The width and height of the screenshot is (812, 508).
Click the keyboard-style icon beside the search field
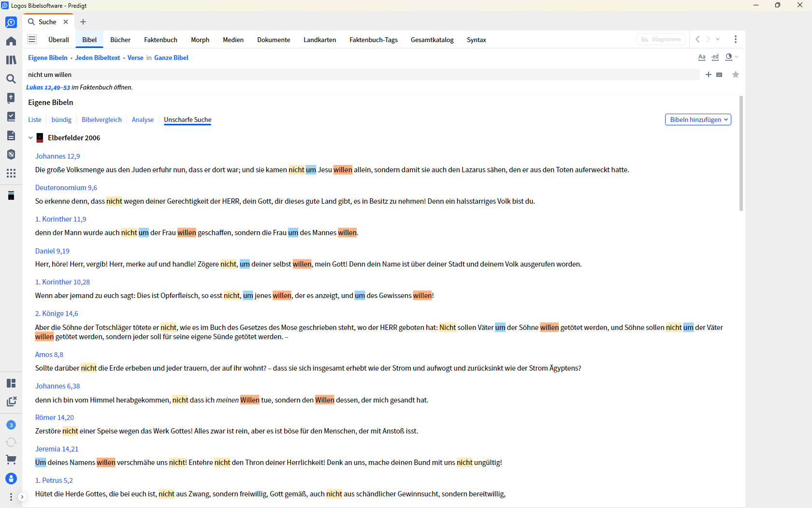click(x=719, y=75)
